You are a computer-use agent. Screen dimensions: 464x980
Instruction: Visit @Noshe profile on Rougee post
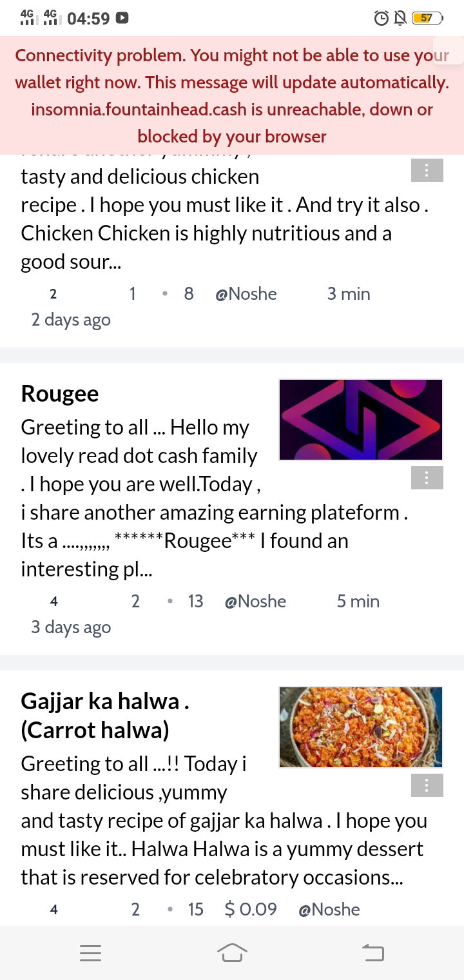pos(255,602)
